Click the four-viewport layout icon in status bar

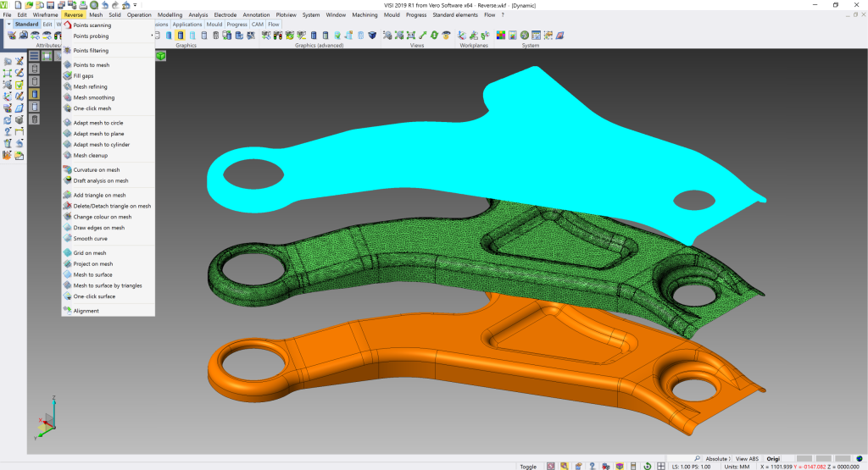(661, 466)
